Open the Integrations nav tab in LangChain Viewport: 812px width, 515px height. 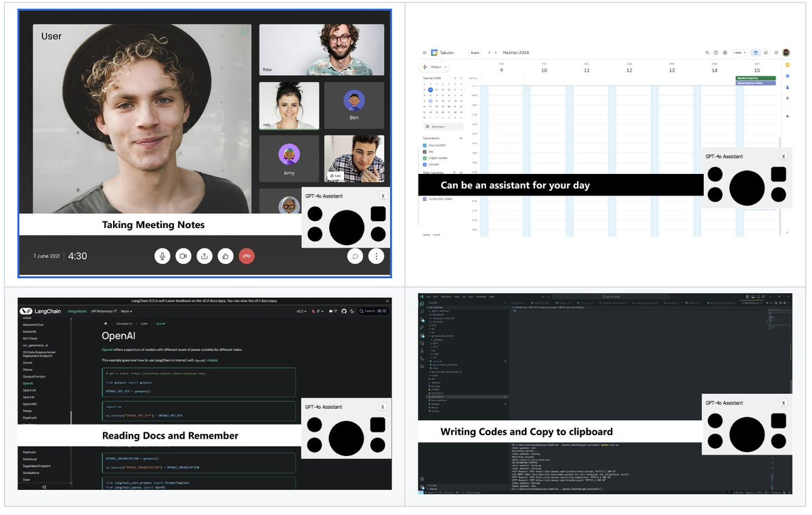(x=77, y=311)
